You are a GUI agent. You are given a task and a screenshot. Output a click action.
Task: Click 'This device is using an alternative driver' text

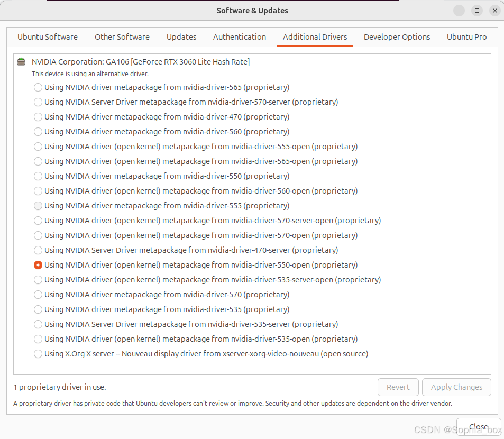coord(90,74)
